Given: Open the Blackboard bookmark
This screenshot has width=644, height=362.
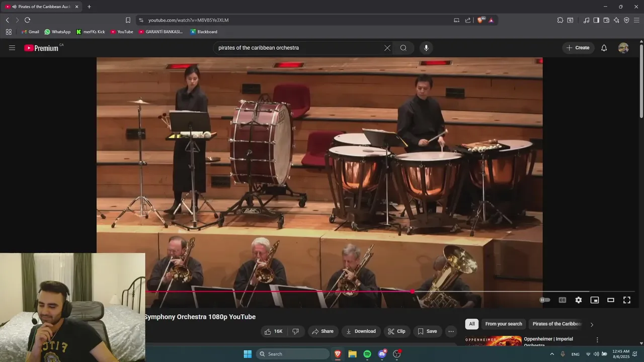Looking at the screenshot, I should (204, 32).
